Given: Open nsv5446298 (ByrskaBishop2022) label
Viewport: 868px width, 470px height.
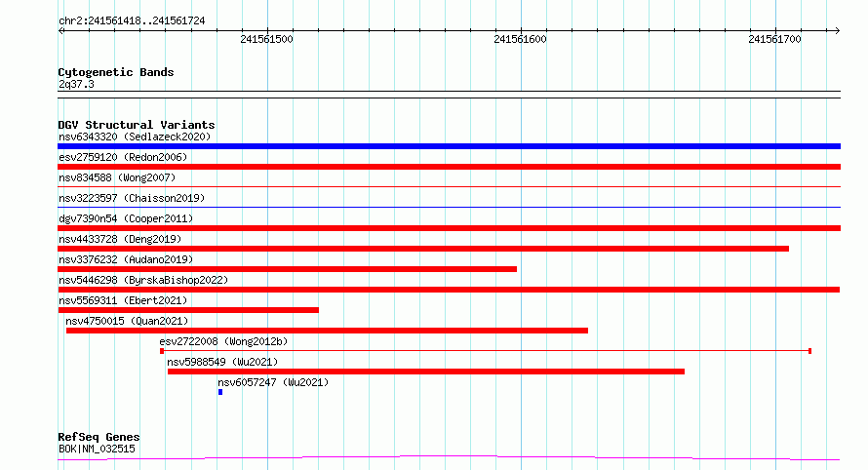Looking at the screenshot, I should (x=143, y=280).
